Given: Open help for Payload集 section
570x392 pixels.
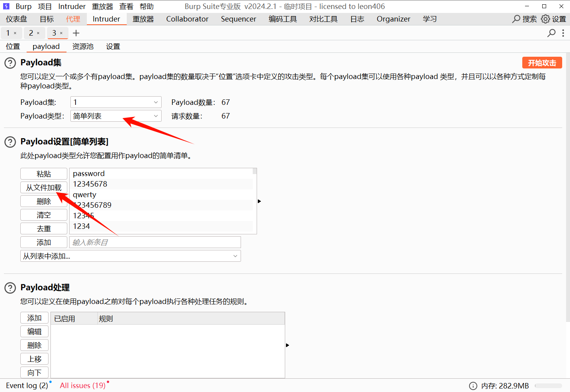Looking at the screenshot, I should (10, 63).
